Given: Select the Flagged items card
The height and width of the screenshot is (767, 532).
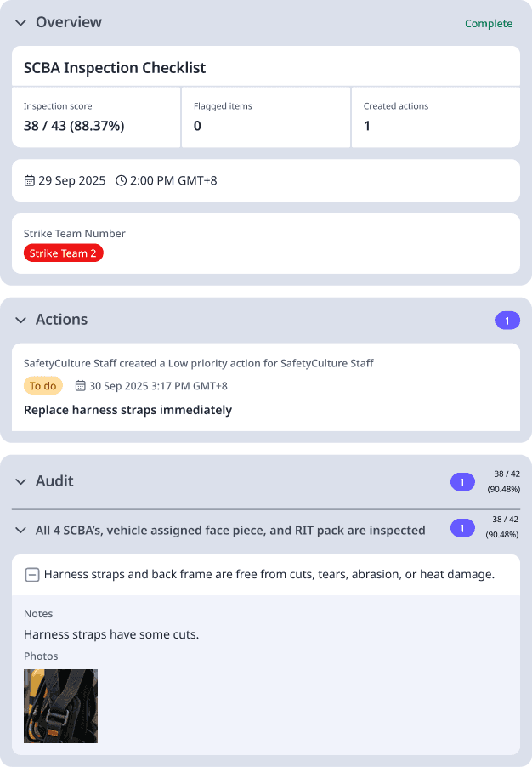Looking at the screenshot, I should (265, 116).
